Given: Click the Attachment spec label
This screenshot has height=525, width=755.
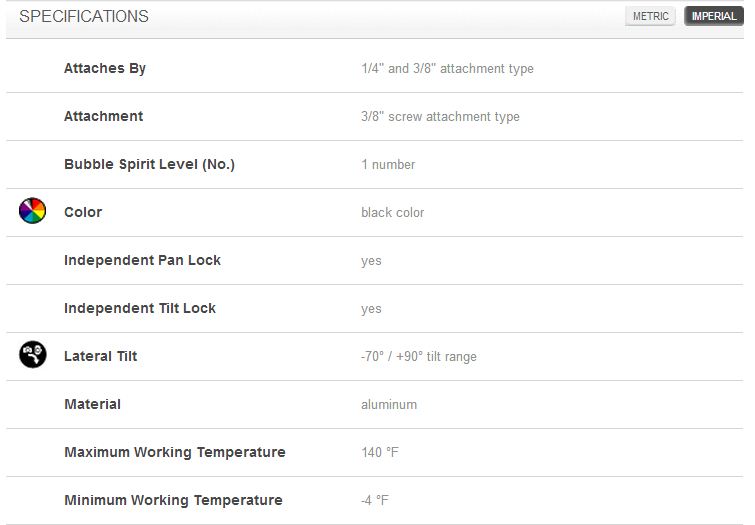Looking at the screenshot, I should pyautogui.click(x=104, y=116).
